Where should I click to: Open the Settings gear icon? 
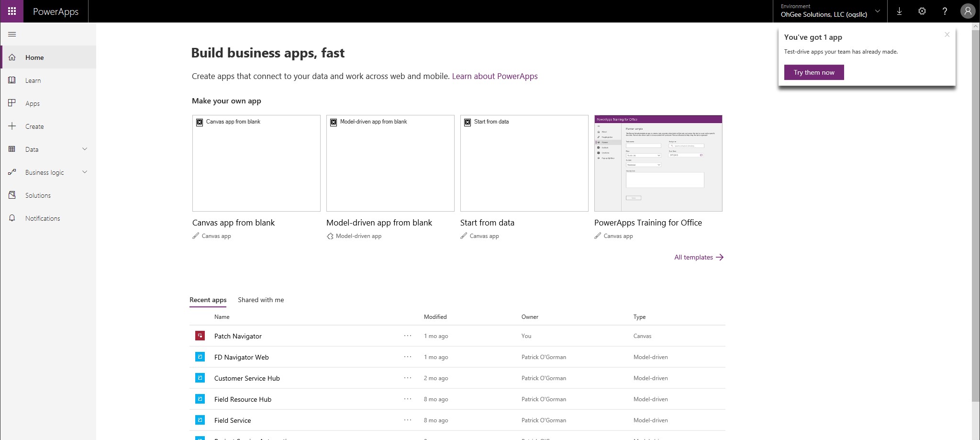click(922, 11)
